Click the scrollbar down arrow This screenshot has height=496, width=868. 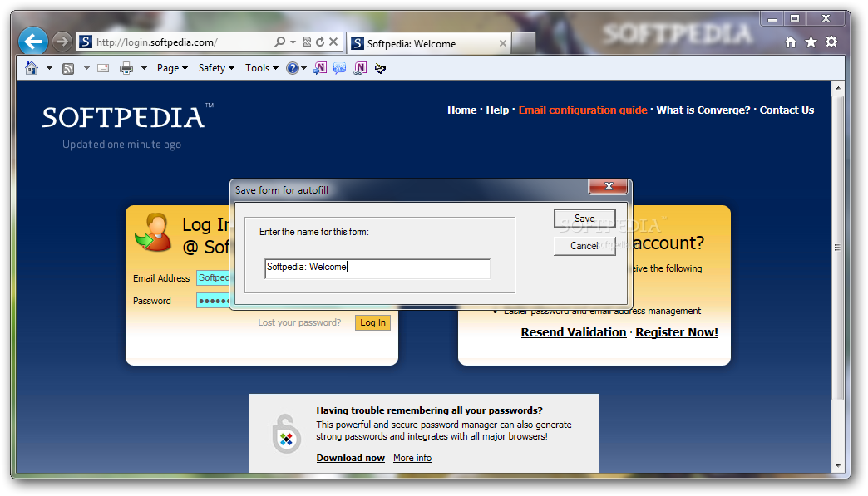pos(838,466)
